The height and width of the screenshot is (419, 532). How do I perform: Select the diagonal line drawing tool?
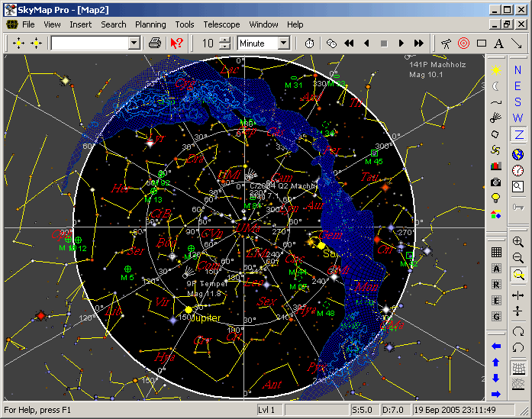pyautogui.click(x=517, y=44)
